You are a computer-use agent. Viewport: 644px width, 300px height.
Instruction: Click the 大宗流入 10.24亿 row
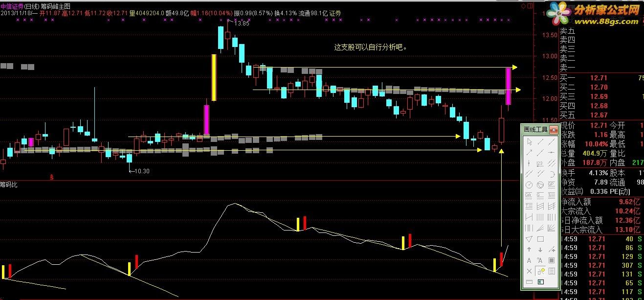pyautogui.click(x=601, y=211)
